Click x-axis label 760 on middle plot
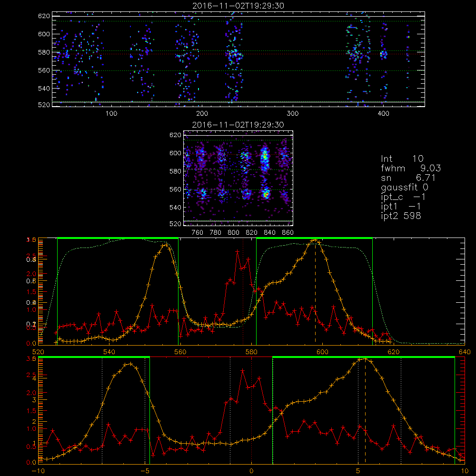This screenshot has height=476, width=476. pyautogui.click(x=198, y=233)
